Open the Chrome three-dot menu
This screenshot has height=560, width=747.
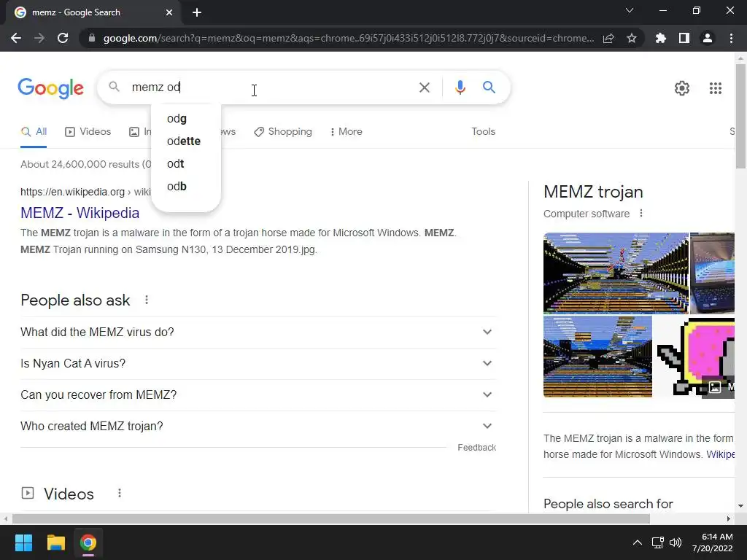point(731,38)
